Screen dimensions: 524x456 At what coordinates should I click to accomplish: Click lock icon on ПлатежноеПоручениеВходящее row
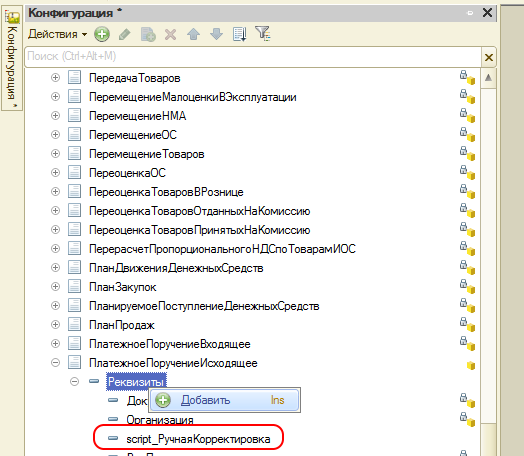[x=463, y=341]
